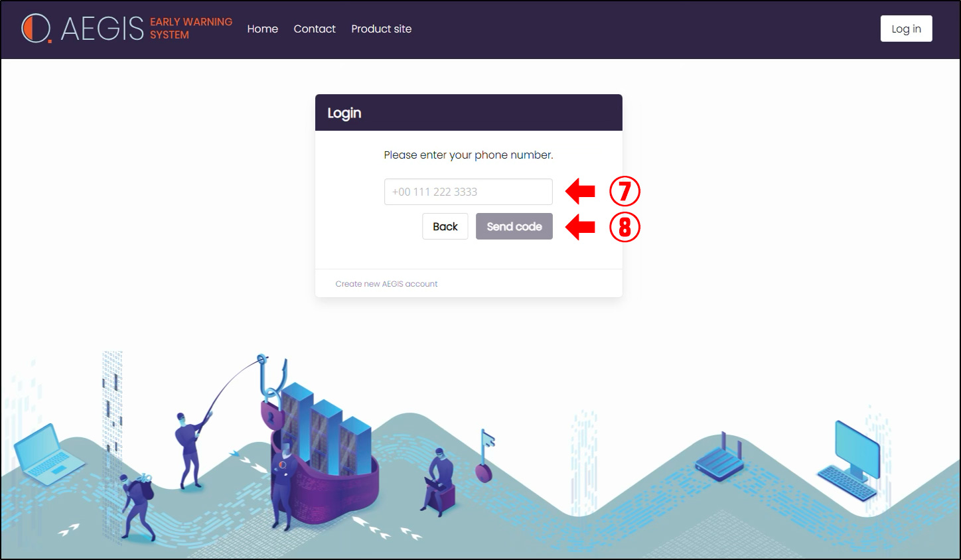Click the circled number 8 marker
Viewport: 961px width, 560px height.
pyautogui.click(x=625, y=227)
